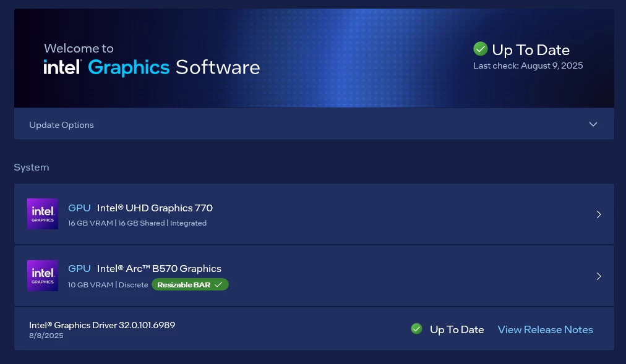Click the 10 GB VRAM Discrete text
The image size is (626, 364).
pyautogui.click(x=108, y=285)
